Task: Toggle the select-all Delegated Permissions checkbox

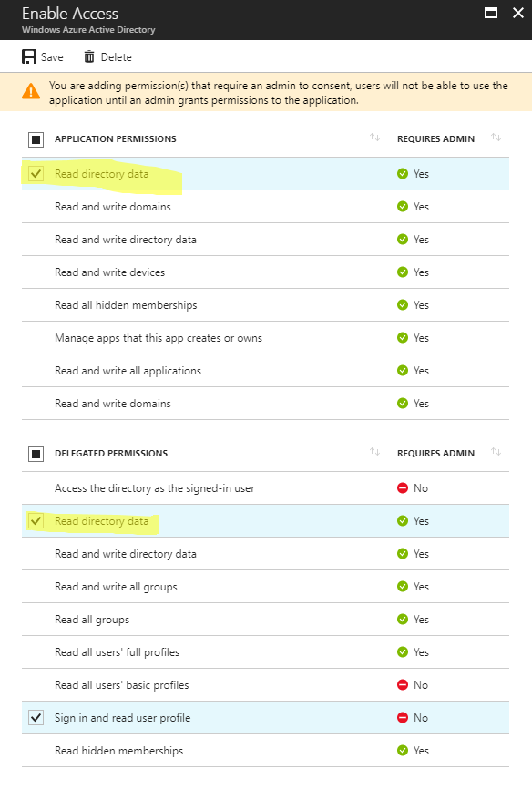Action: (x=36, y=454)
